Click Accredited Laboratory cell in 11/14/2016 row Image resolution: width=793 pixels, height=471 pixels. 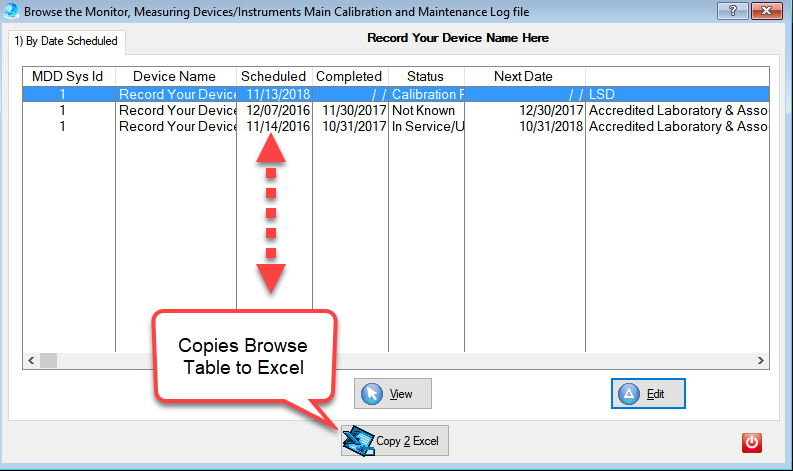[678, 126]
